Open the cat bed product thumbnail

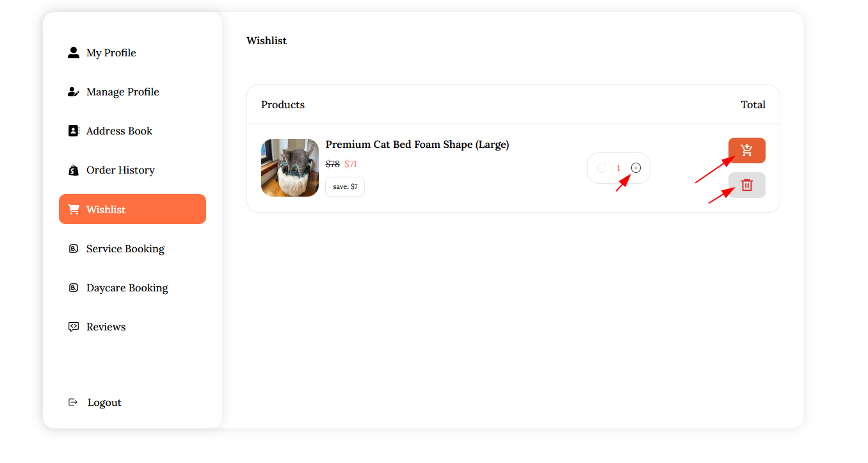(290, 168)
